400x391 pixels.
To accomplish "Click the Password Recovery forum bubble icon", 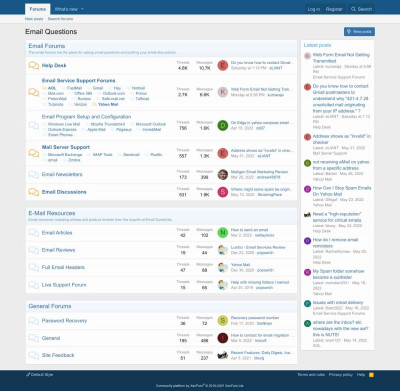I will pyautogui.click(x=34, y=321).
